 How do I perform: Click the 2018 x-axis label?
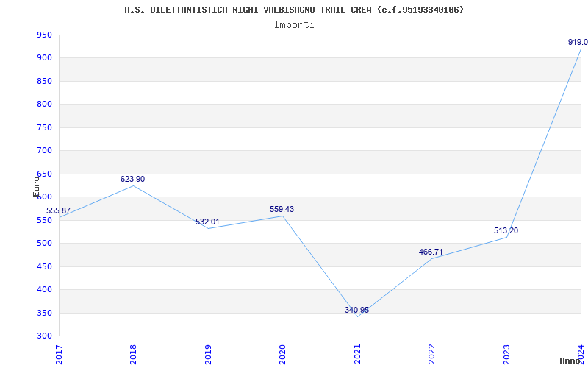(133, 355)
